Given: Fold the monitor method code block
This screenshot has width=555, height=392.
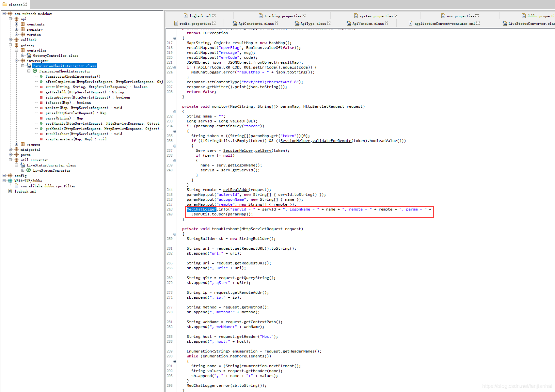Looking at the screenshot, I should [175, 112].
